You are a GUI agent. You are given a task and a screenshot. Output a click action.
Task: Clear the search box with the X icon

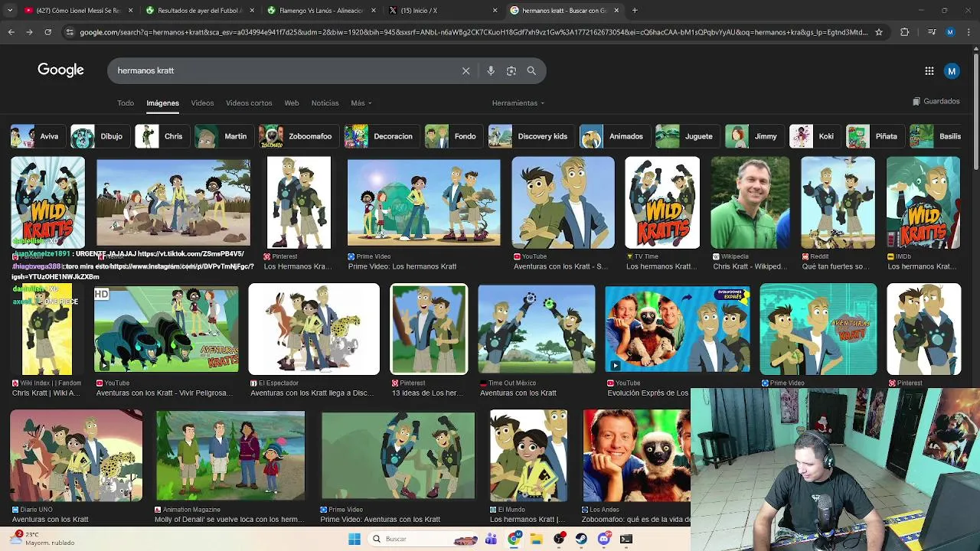(x=465, y=70)
